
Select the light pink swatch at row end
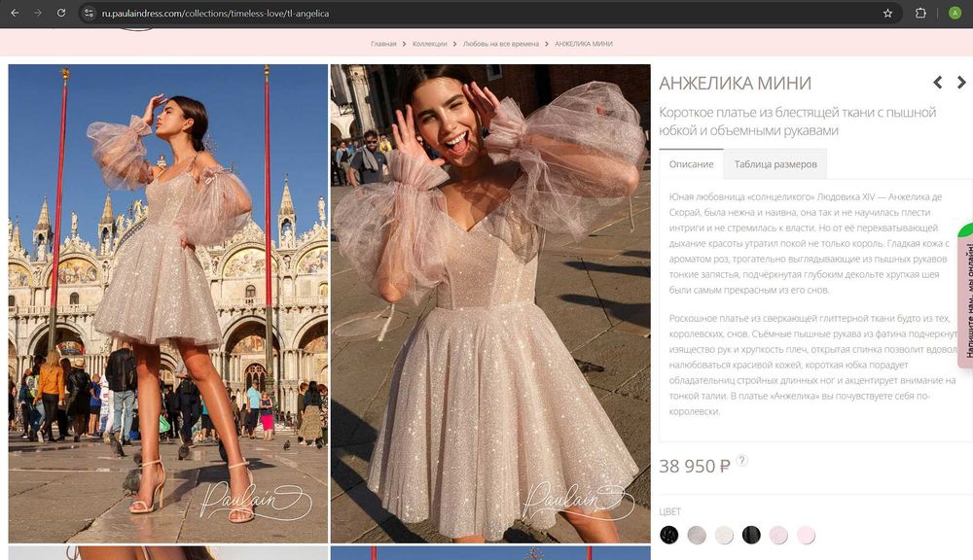[806, 535]
